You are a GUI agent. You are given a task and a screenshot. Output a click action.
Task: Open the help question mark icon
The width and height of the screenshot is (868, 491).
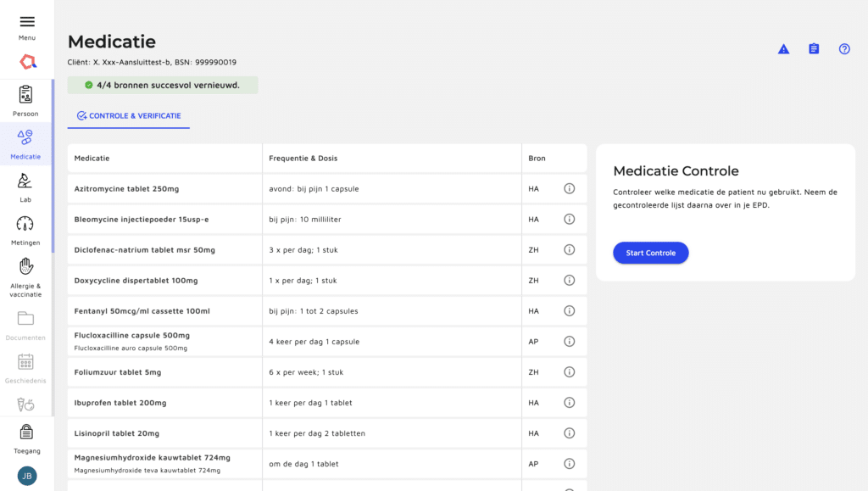(844, 48)
